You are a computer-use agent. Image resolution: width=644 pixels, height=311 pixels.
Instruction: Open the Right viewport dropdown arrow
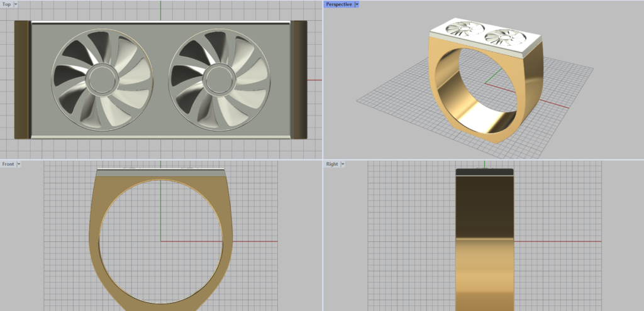coord(343,164)
